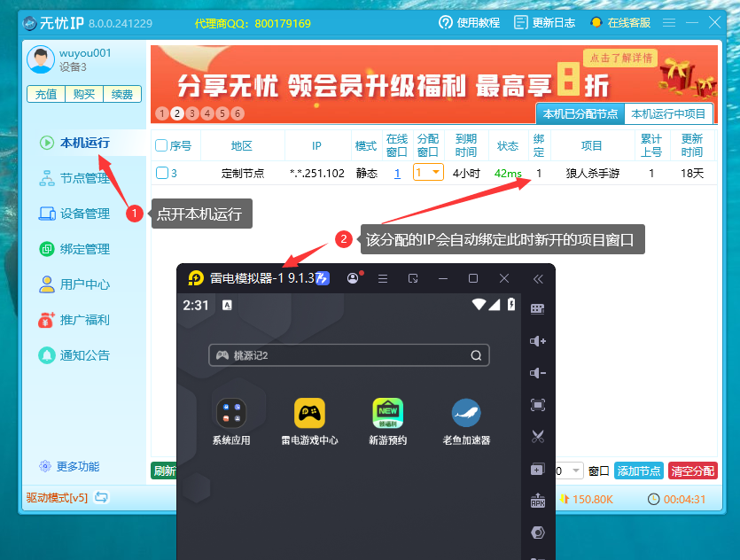Click the 清空分配 button
Screen dimensions: 740x560
693,471
